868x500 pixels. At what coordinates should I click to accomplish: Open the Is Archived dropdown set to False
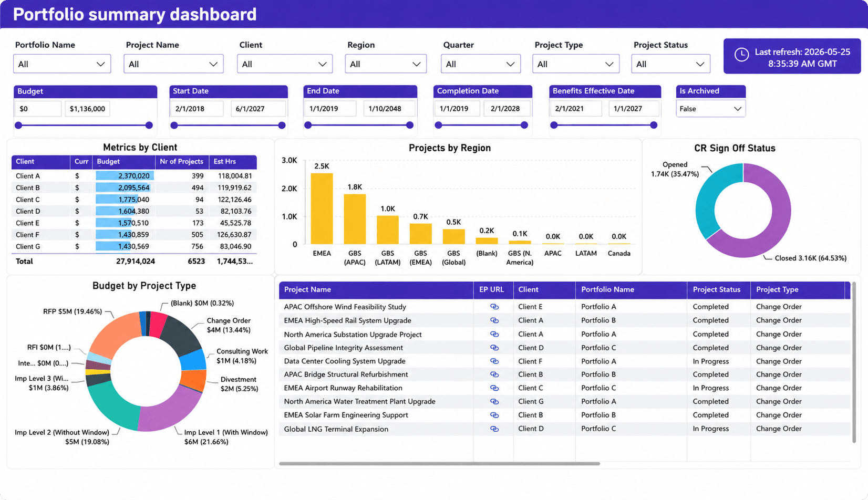click(710, 109)
